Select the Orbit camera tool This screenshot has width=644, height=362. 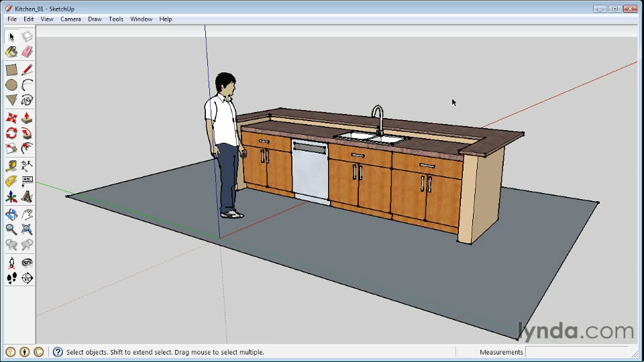point(11,215)
